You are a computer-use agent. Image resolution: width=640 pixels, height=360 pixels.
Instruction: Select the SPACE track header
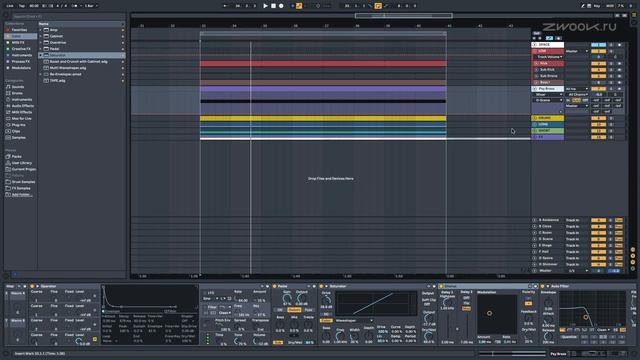pos(548,44)
